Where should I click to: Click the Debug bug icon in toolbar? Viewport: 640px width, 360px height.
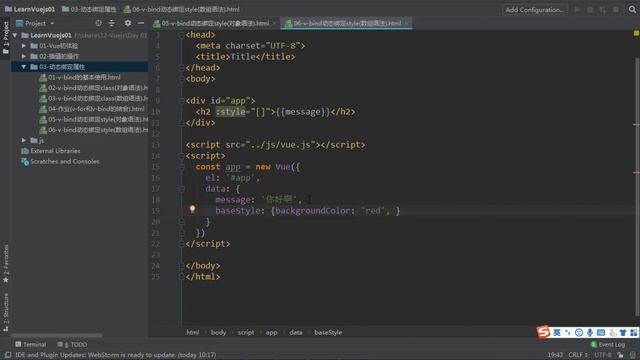click(590, 9)
